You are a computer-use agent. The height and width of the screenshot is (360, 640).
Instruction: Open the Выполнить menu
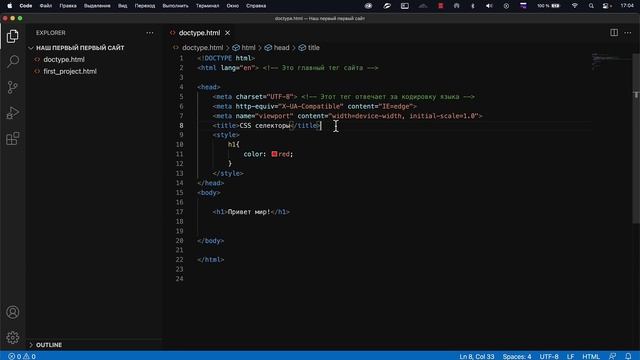coord(176,6)
